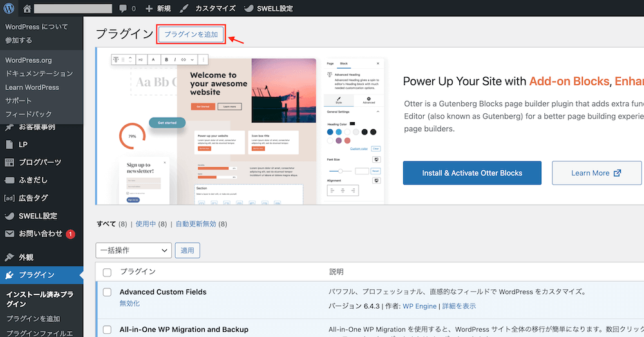This screenshot has width=644, height=337.
Task: Open カスタマイズ in the admin bar
Action: tap(208, 8)
